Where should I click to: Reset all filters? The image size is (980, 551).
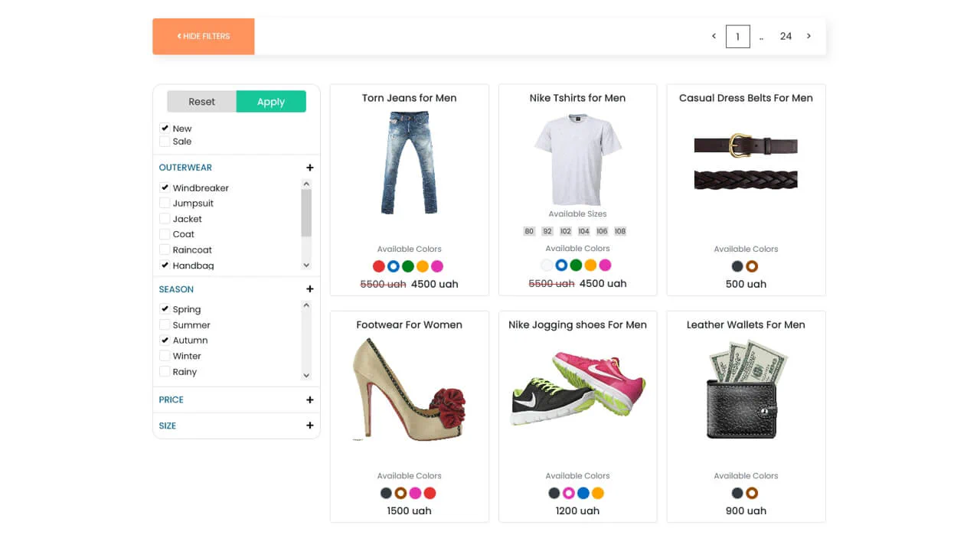click(x=202, y=101)
